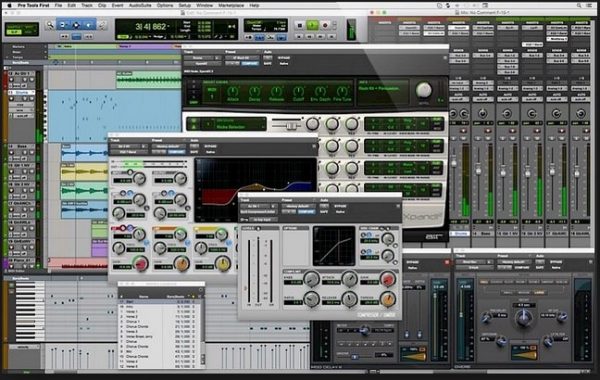600x380 pixels.
Task: Click the compressor transfer curve graph
Action: [x=334, y=245]
